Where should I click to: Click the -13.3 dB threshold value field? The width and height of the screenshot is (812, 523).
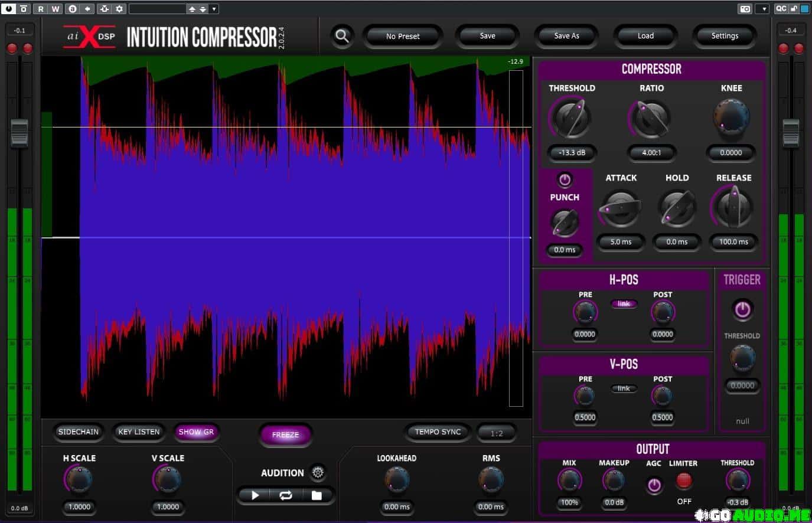[572, 152]
